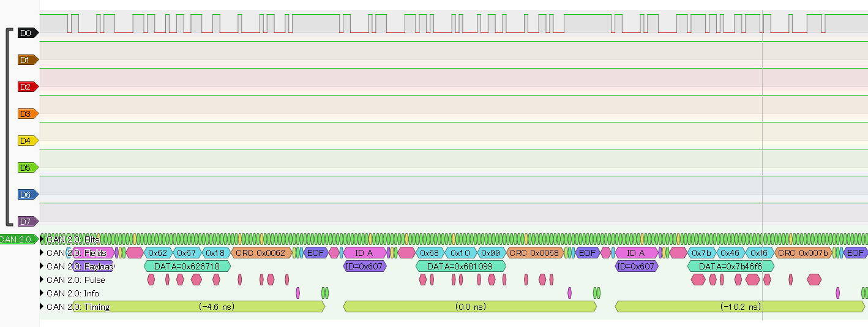
Task: Select the purple D7 channel label
Action: coord(26,222)
